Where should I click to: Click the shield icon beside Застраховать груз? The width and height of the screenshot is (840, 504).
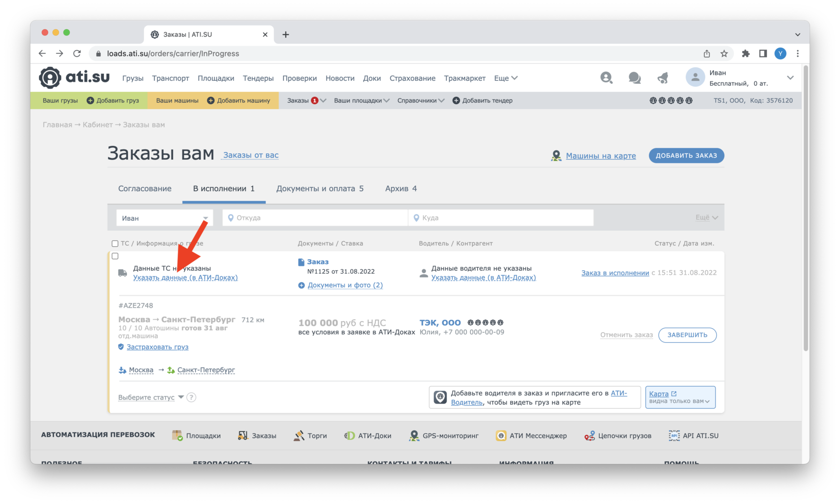point(121,347)
